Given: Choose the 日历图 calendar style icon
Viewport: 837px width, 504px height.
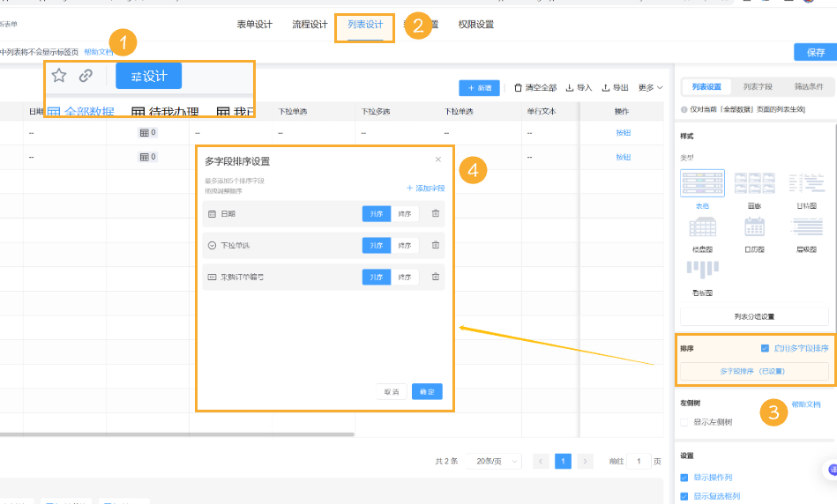Looking at the screenshot, I should tap(754, 227).
